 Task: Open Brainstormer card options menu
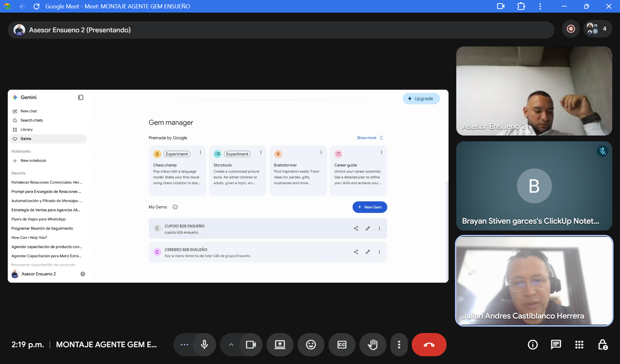[x=321, y=153]
